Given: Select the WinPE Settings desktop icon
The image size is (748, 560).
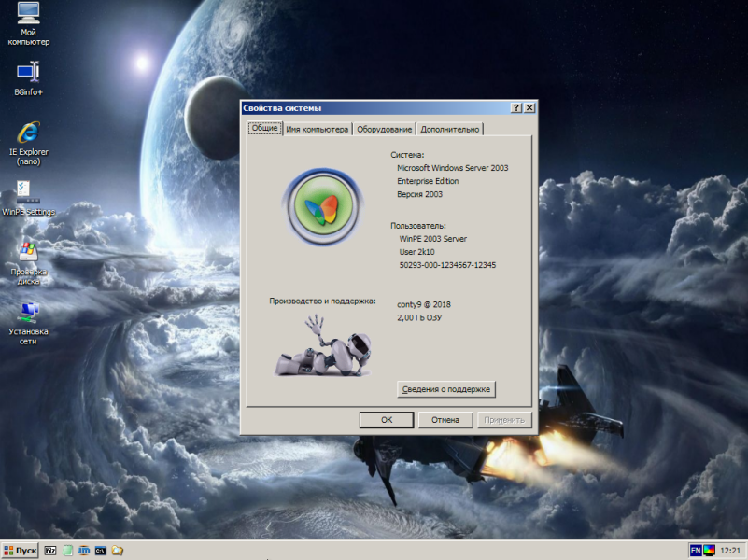Looking at the screenshot, I should pos(28,198).
